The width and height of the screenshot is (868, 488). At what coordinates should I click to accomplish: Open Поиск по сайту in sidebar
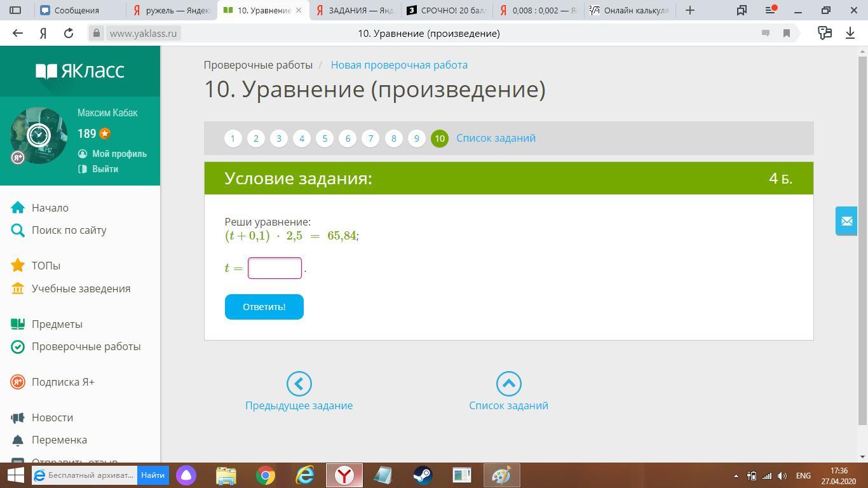(x=69, y=230)
